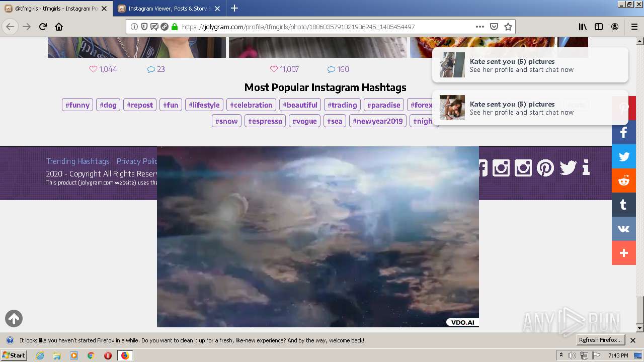Switch to Instagram Viewer, Posts & Story tab
The image size is (644, 362).
click(x=169, y=9)
